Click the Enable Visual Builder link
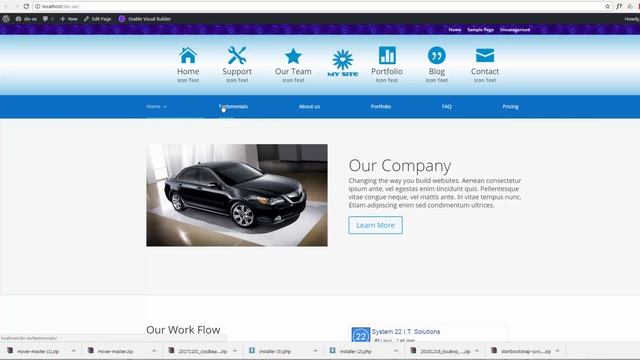 tap(149, 19)
